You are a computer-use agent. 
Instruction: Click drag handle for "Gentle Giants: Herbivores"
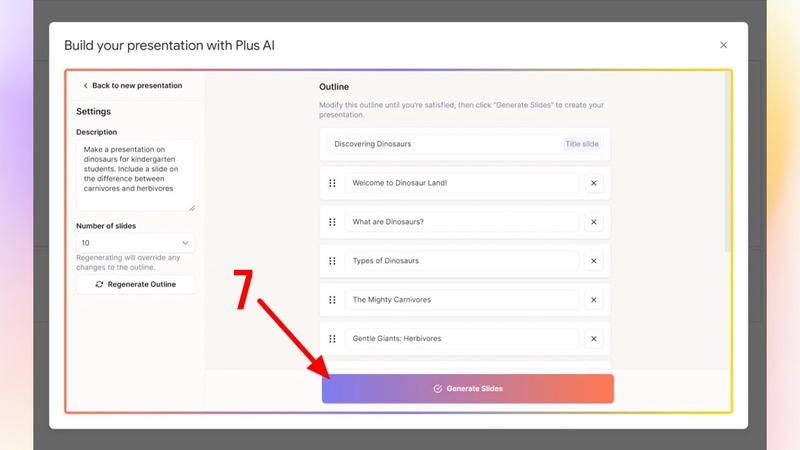coord(332,339)
